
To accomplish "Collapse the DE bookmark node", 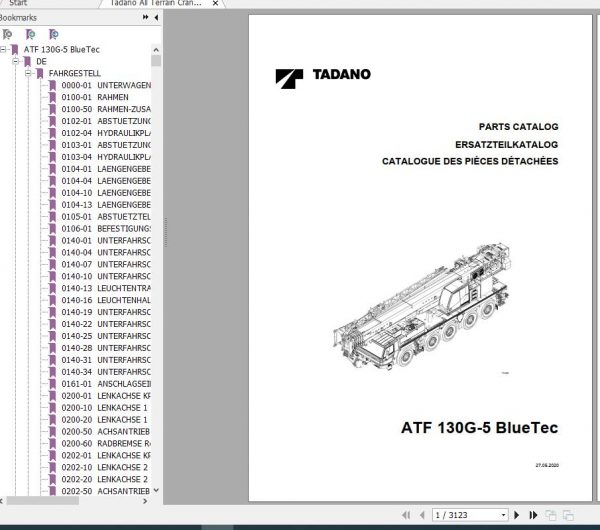I will 15,61.
